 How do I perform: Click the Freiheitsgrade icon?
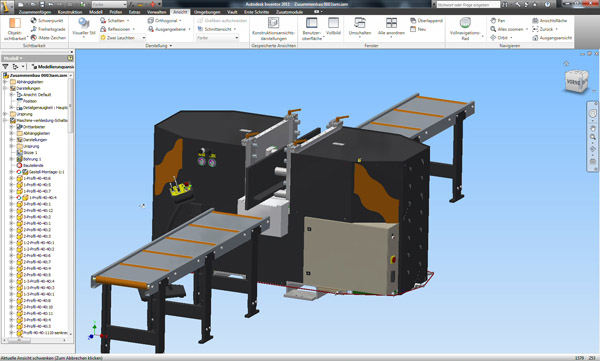(x=33, y=29)
